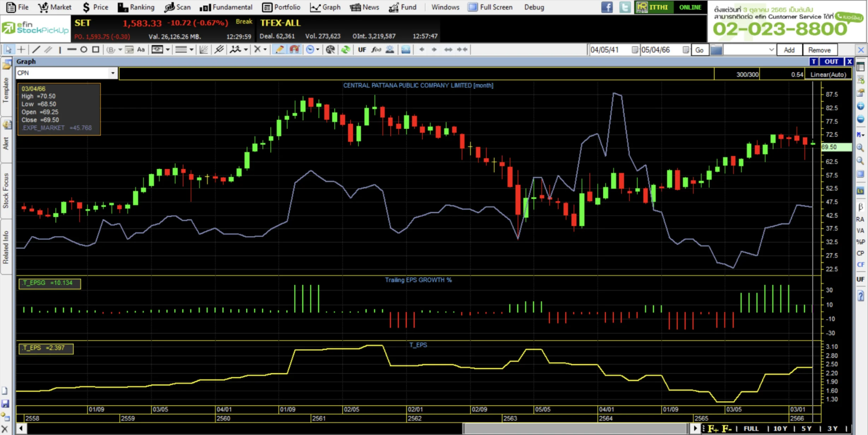The image size is (868, 435).
Task: Open the Portfolio menu
Action: click(x=281, y=7)
